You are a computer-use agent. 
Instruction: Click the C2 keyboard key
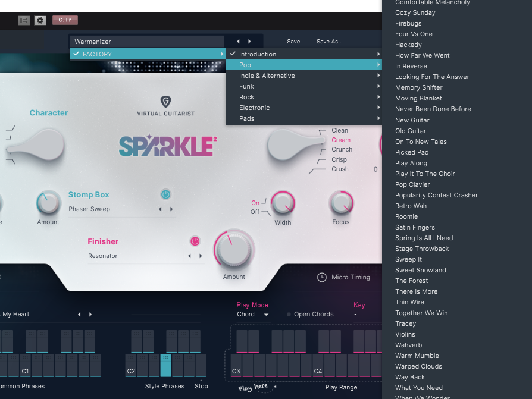click(131, 366)
